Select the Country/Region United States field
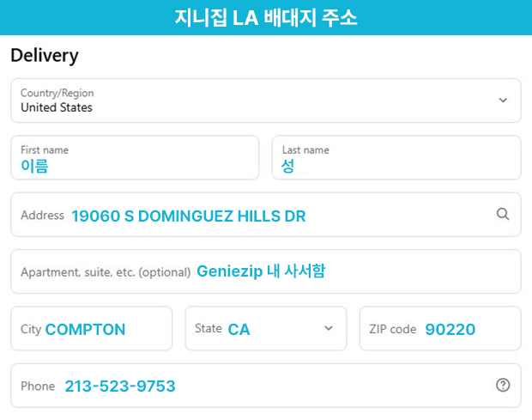This screenshot has height=420, width=532. click(266, 100)
